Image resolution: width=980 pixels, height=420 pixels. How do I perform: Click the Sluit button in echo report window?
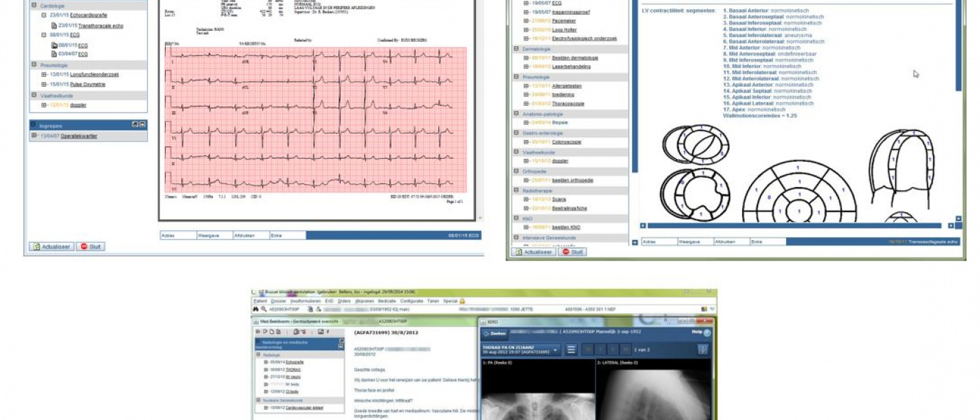[573, 251]
